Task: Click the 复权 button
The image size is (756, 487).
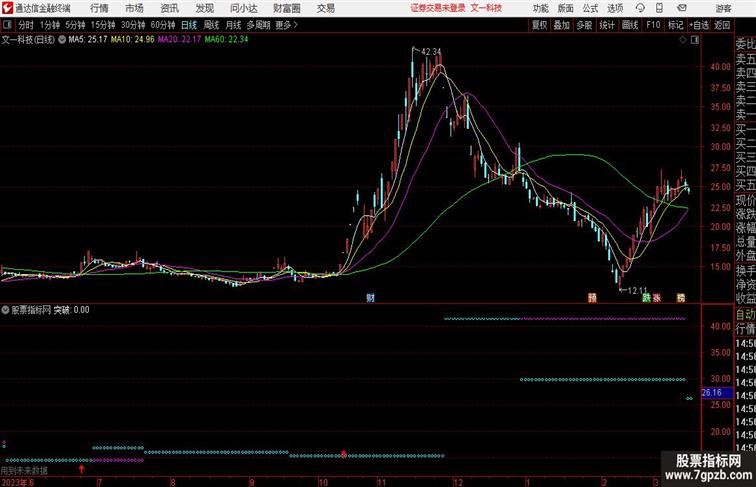Action: click(x=540, y=25)
